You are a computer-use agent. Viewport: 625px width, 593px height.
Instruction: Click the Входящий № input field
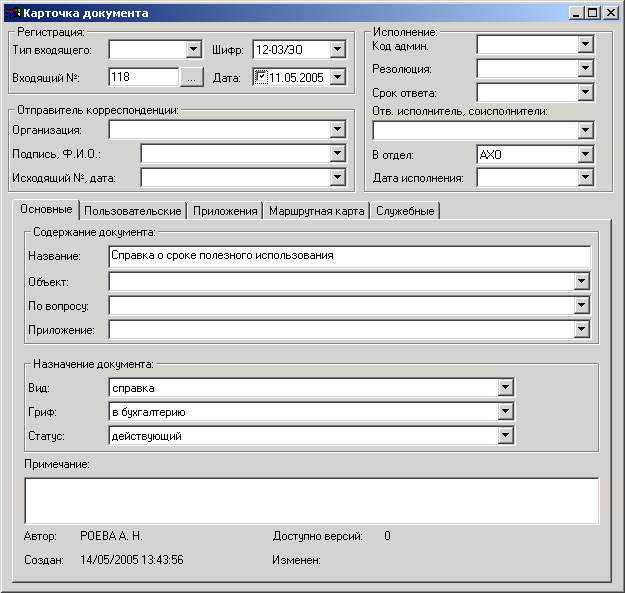pos(143,77)
